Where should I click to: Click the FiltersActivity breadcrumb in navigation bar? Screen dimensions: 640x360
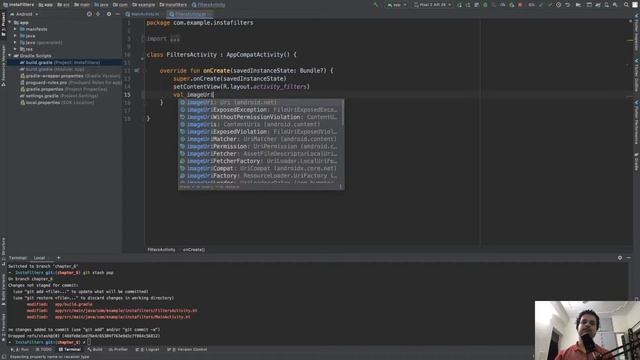[209, 5]
